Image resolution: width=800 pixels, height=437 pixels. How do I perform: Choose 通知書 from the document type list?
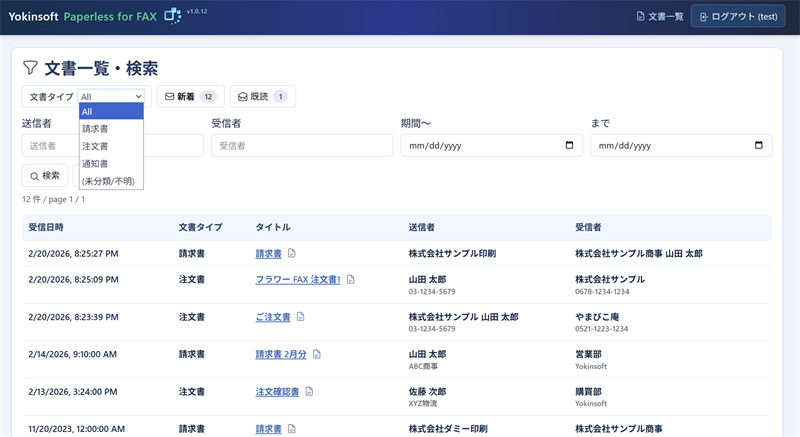tap(111, 163)
